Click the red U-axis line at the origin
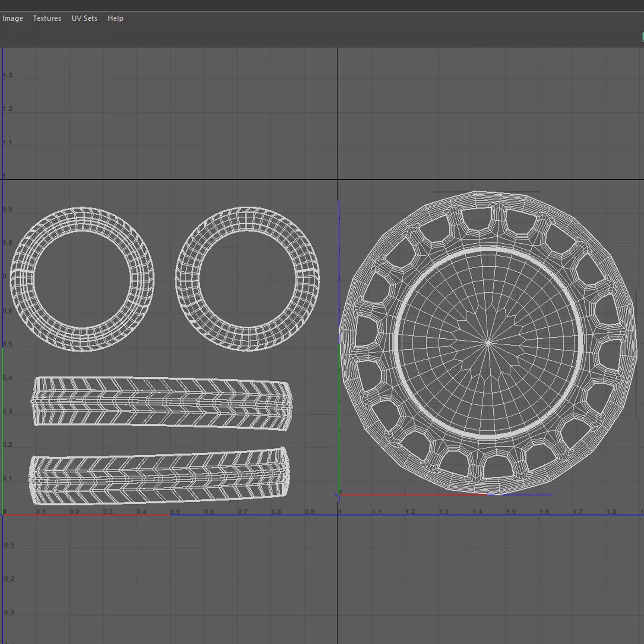The width and height of the screenshot is (644, 644). [x=83, y=515]
